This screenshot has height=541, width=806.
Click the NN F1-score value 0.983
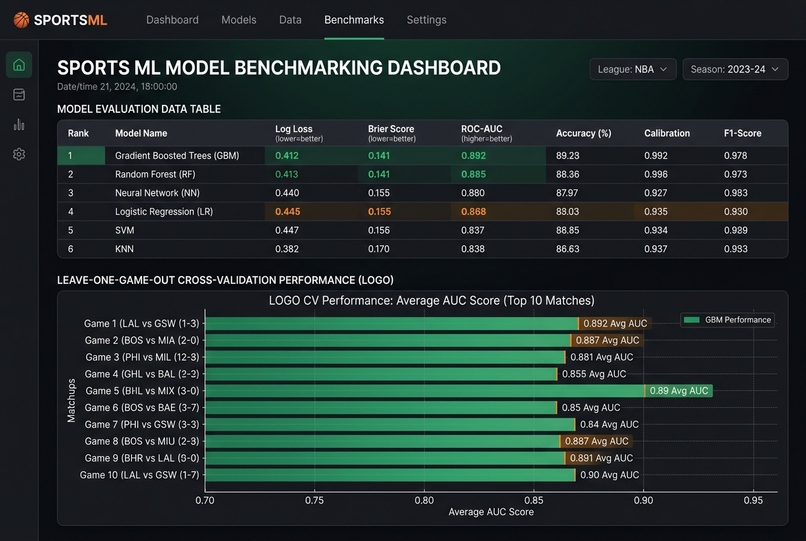click(736, 193)
